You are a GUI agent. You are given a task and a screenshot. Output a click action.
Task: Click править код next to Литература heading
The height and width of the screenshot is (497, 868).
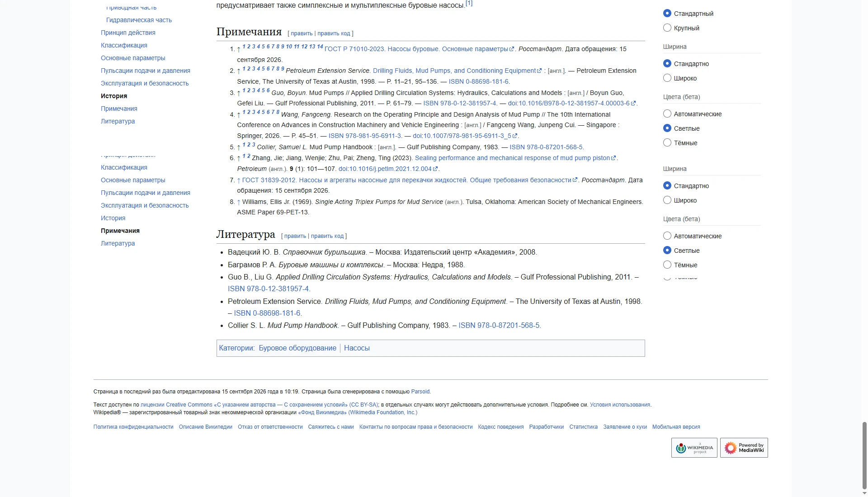(x=327, y=236)
